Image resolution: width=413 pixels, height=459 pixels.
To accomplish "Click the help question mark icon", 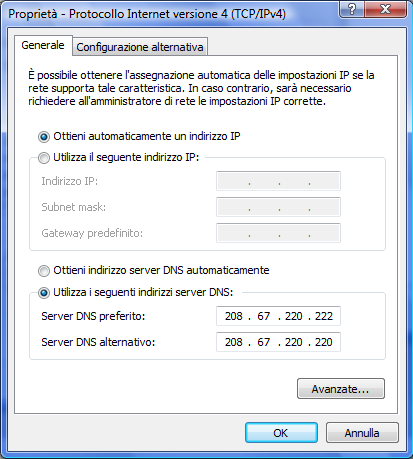I will 352,9.
